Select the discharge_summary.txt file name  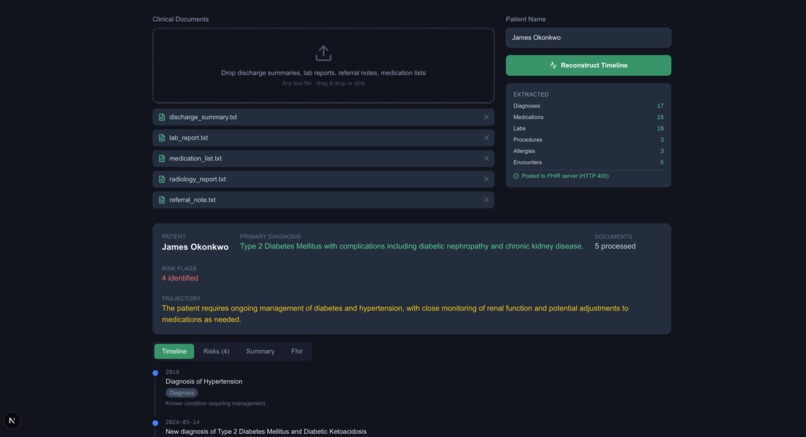coord(203,117)
